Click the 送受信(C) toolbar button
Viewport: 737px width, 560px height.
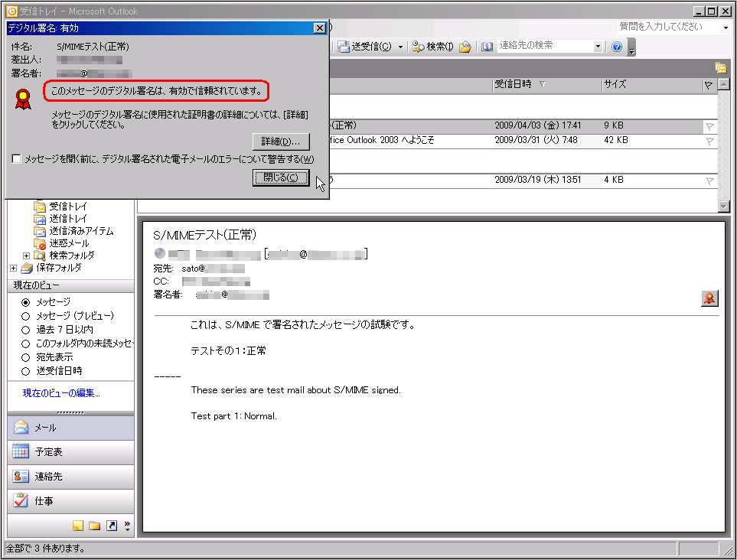[365, 47]
